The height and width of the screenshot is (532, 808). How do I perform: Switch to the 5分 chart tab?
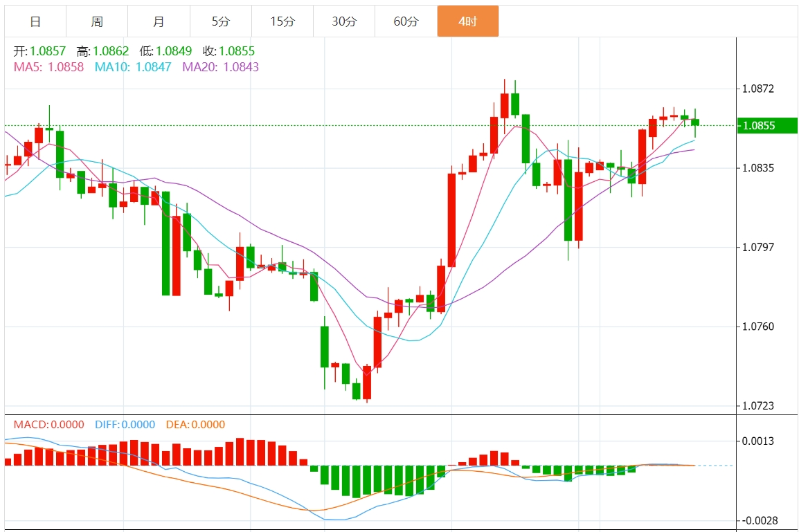220,21
